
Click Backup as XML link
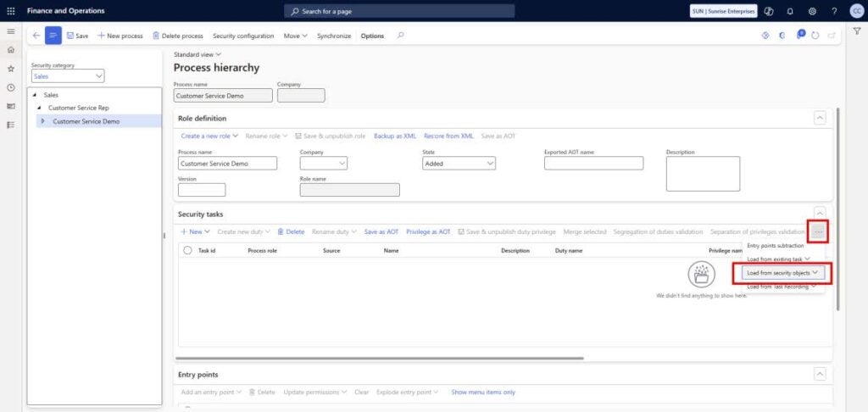(395, 136)
